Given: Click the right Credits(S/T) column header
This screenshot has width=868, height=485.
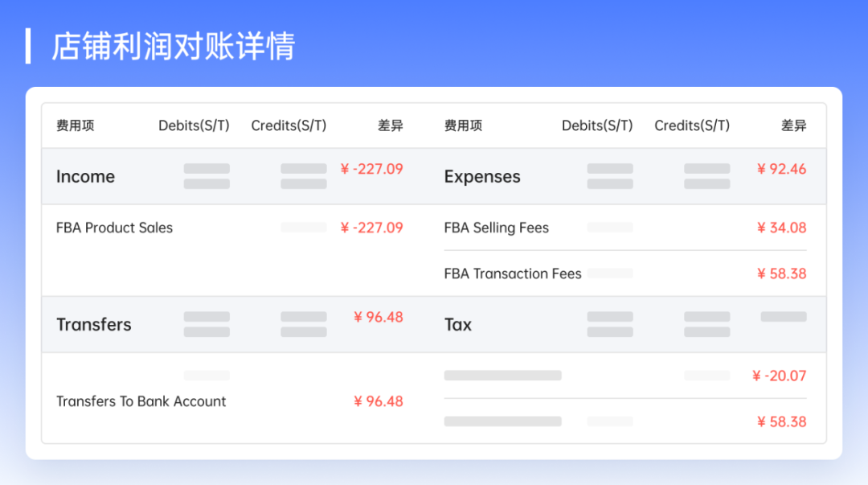Looking at the screenshot, I should (692, 125).
